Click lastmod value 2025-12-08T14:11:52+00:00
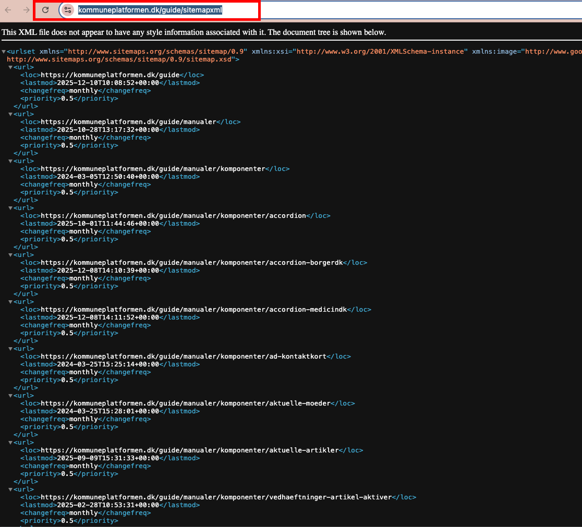582x527 pixels. pyautogui.click(x=108, y=318)
